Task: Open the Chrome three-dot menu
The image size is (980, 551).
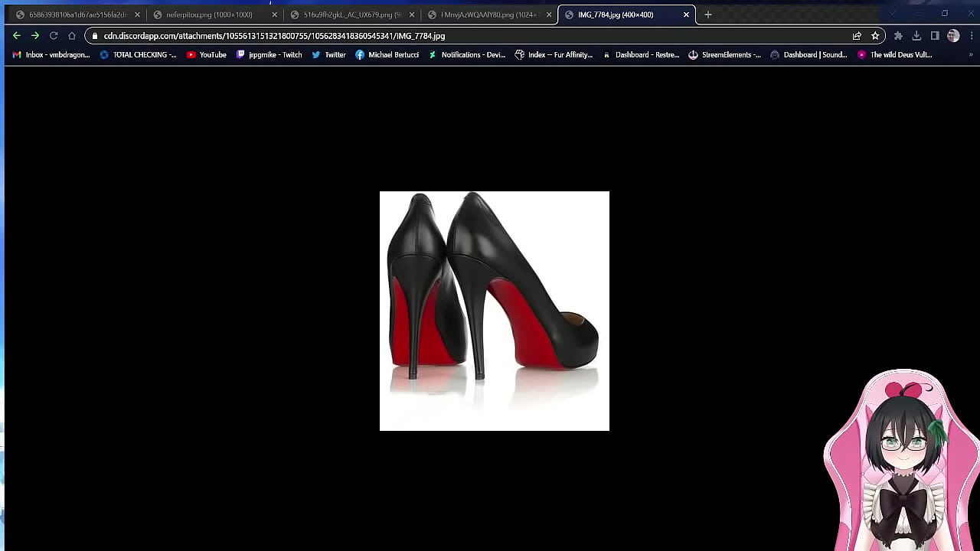Action: [x=971, y=36]
